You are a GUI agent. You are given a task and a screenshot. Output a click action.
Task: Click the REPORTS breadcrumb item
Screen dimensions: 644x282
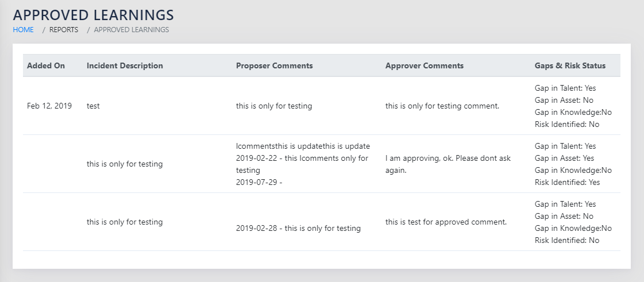point(64,30)
